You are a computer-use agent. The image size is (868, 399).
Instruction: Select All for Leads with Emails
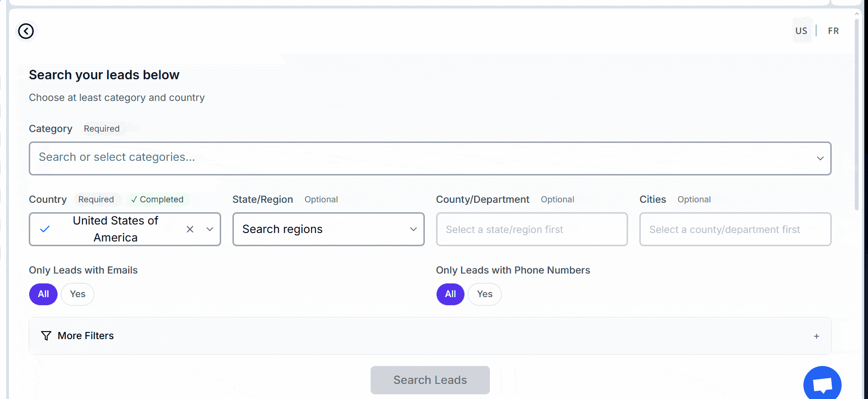coord(43,294)
